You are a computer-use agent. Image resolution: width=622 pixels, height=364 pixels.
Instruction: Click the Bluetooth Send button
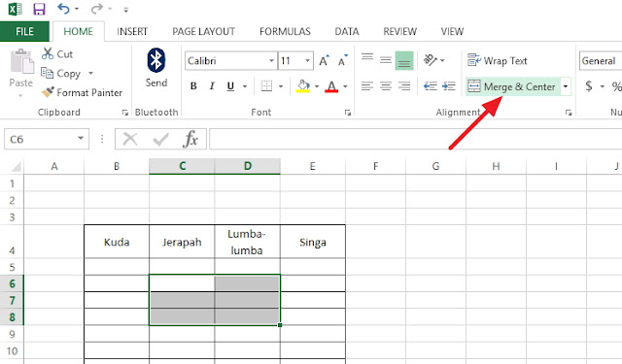pyautogui.click(x=156, y=67)
